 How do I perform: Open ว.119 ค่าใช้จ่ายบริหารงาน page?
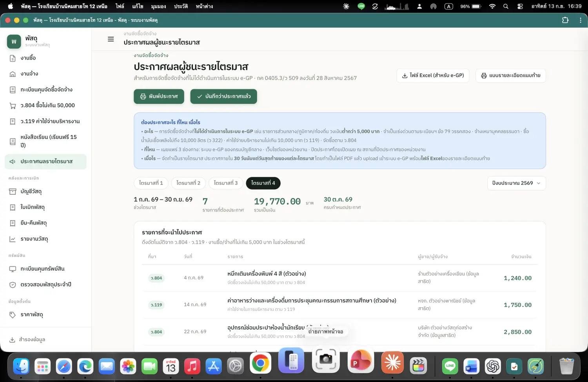(x=46, y=121)
